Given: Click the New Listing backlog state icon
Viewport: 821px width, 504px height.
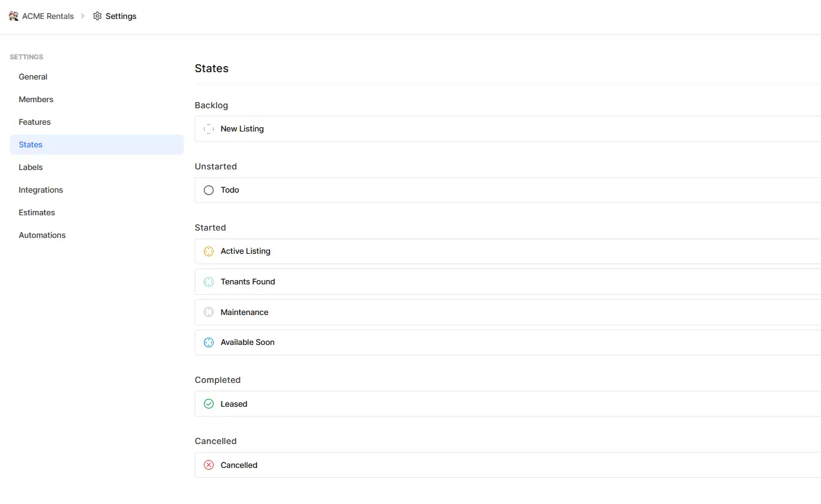Looking at the screenshot, I should [209, 128].
